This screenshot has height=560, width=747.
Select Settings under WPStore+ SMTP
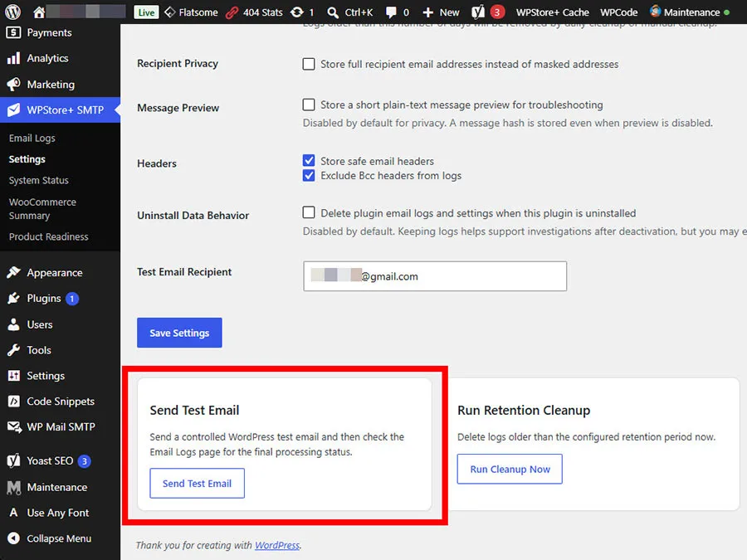[27, 159]
